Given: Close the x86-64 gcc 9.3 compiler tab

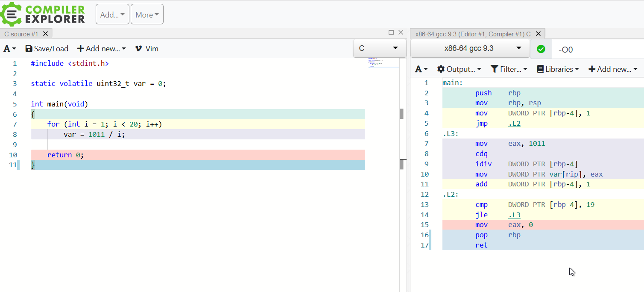Looking at the screenshot, I should pos(538,34).
